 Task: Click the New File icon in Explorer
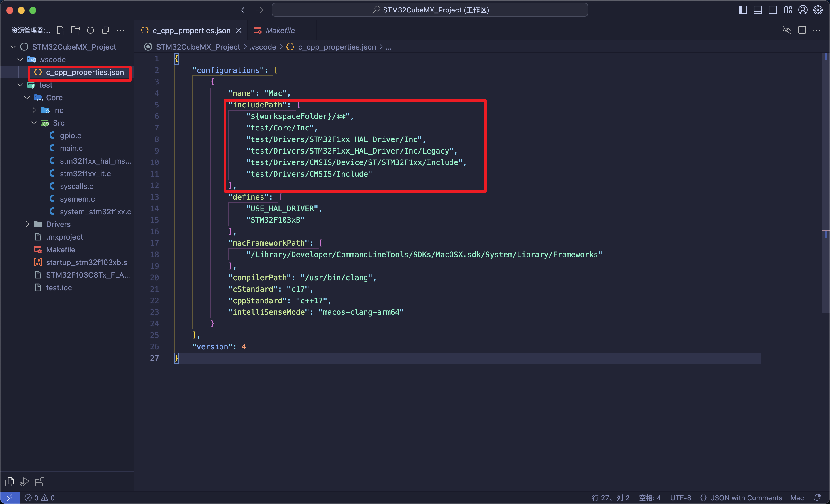tap(61, 30)
